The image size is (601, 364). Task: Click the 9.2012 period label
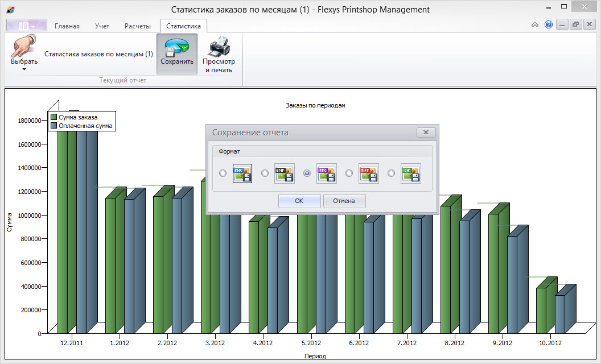point(502,343)
